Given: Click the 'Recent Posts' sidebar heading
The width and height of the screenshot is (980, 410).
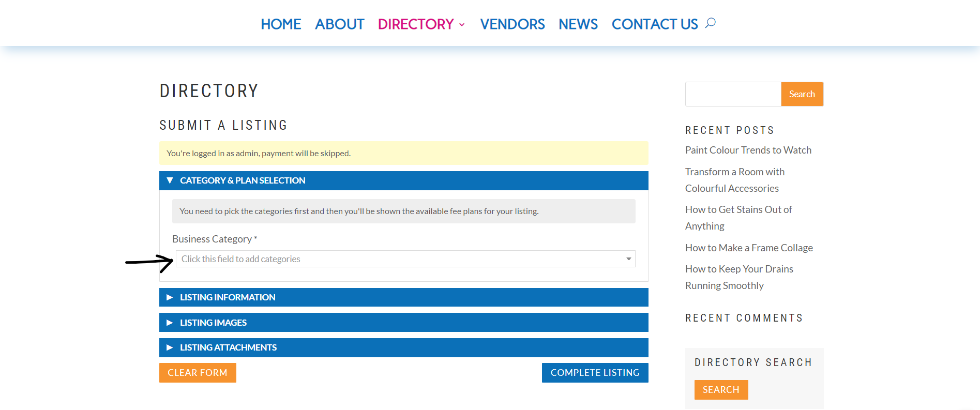Looking at the screenshot, I should [730, 130].
